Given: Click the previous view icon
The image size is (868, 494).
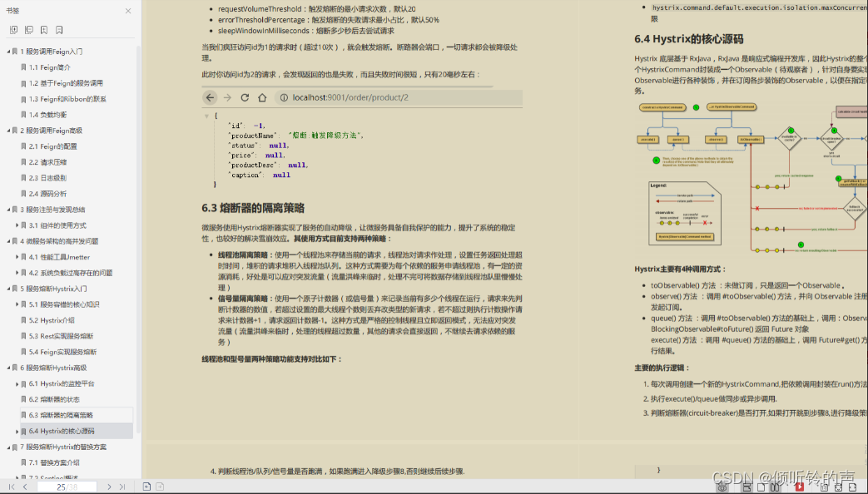Looking at the screenshot, I should (x=146, y=487).
